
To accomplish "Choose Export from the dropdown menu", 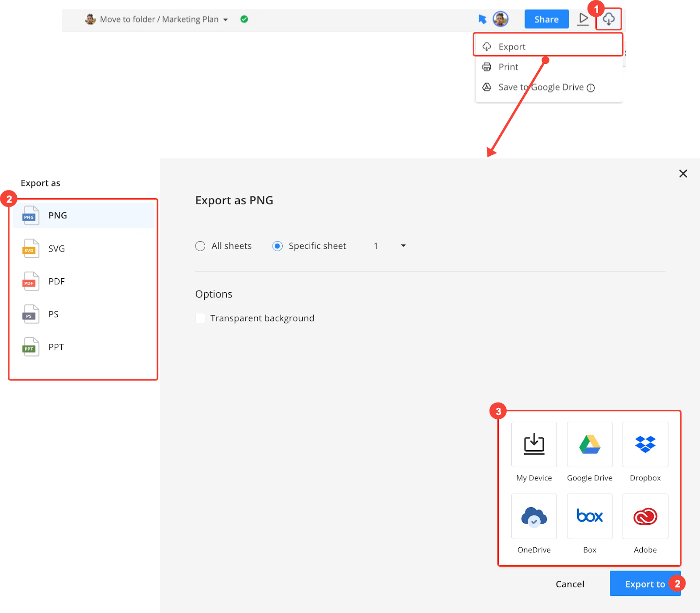I will click(548, 46).
